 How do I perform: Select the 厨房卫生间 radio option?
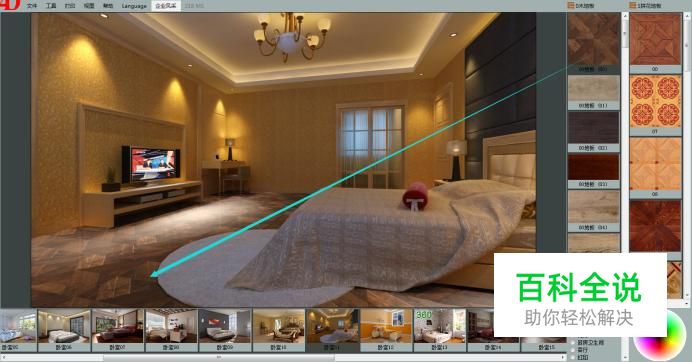point(574,342)
